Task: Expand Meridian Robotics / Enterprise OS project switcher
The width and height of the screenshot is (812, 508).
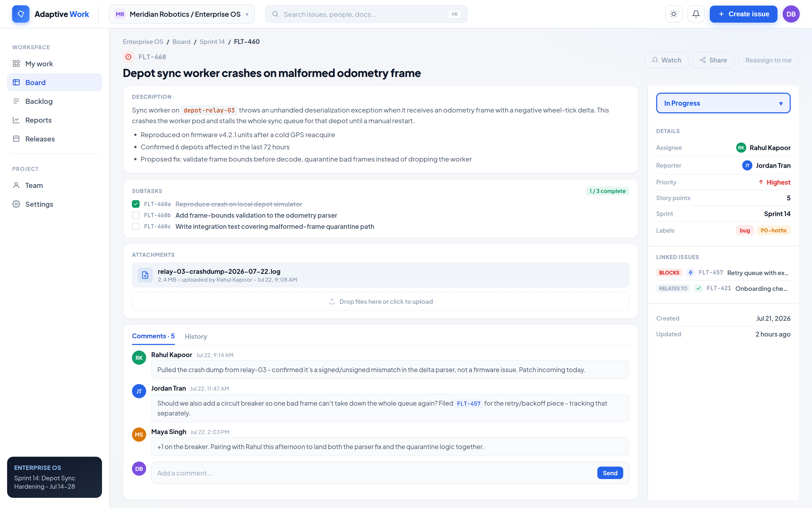Action: click(181, 14)
